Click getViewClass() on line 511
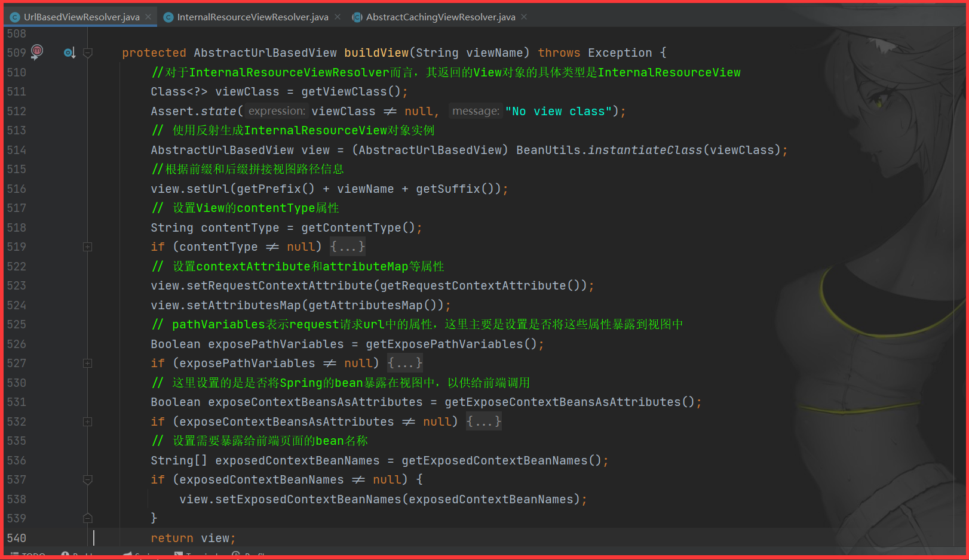 [x=351, y=91]
